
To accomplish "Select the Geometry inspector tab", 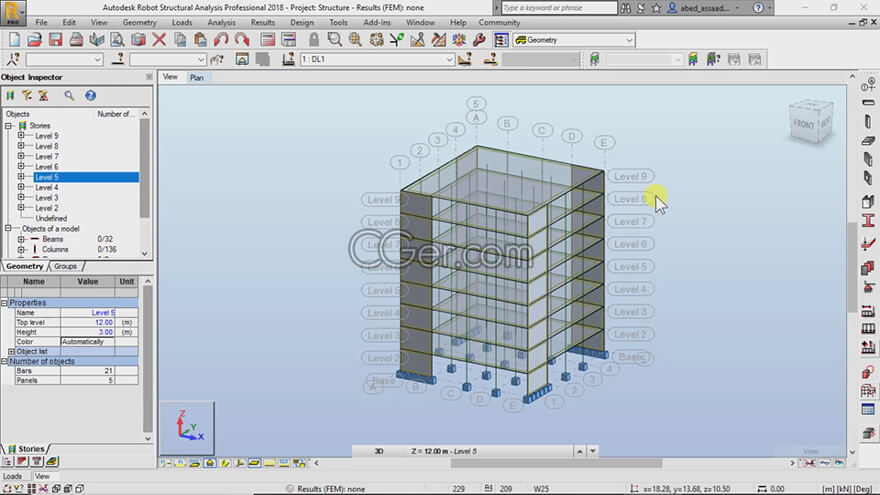I will (25, 266).
